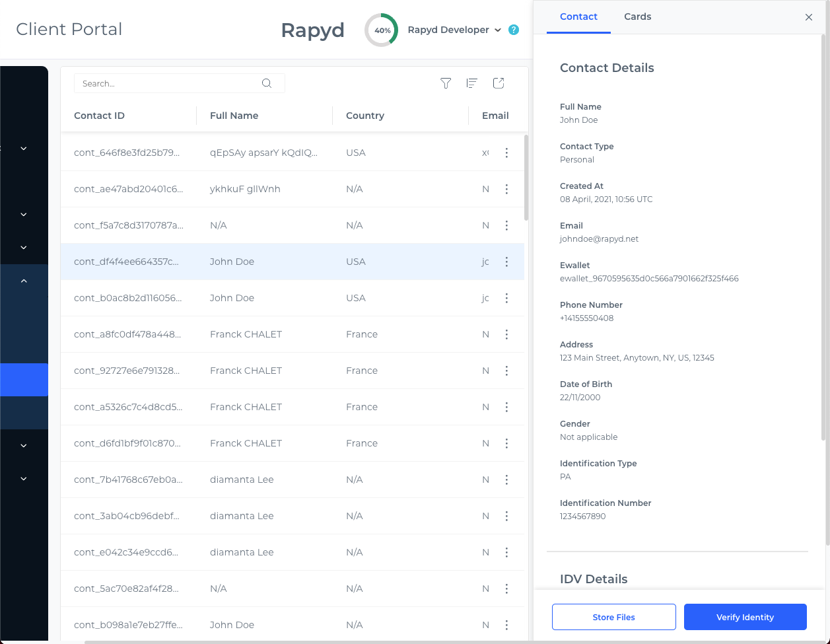Open the Rapyd Developer account dropdown
830x644 pixels.
point(454,30)
